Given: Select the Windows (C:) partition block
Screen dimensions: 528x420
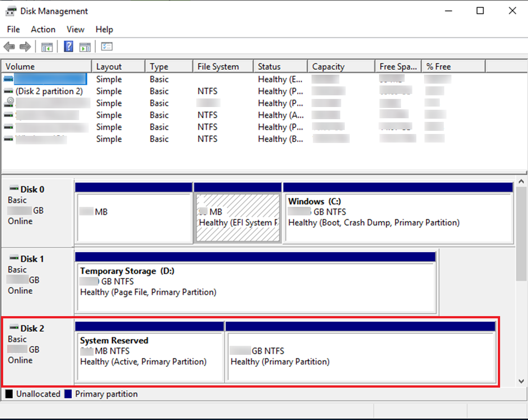Looking at the screenshot, I should pyautogui.click(x=398, y=218).
